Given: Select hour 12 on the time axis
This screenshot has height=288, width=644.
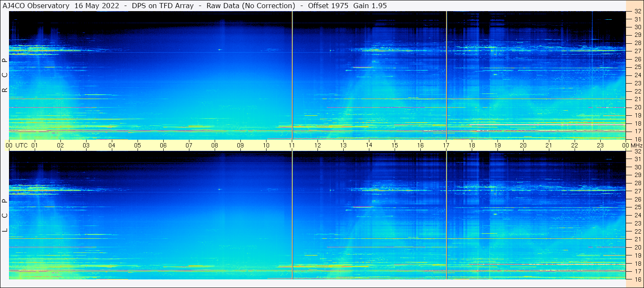Looking at the screenshot, I should pyautogui.click(x=318, y=145).
